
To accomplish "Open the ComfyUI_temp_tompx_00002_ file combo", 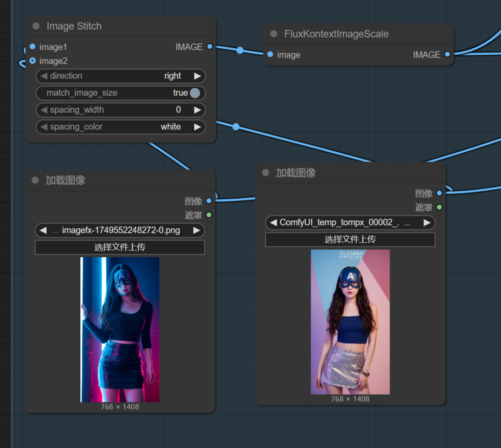I will click(x=350, y=222).
